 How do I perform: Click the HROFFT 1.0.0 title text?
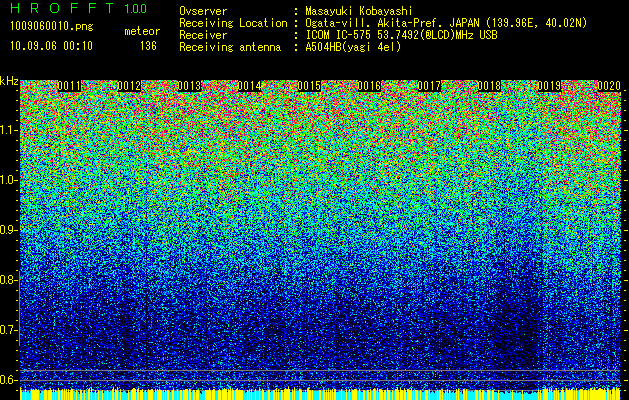tap(79, 8)
